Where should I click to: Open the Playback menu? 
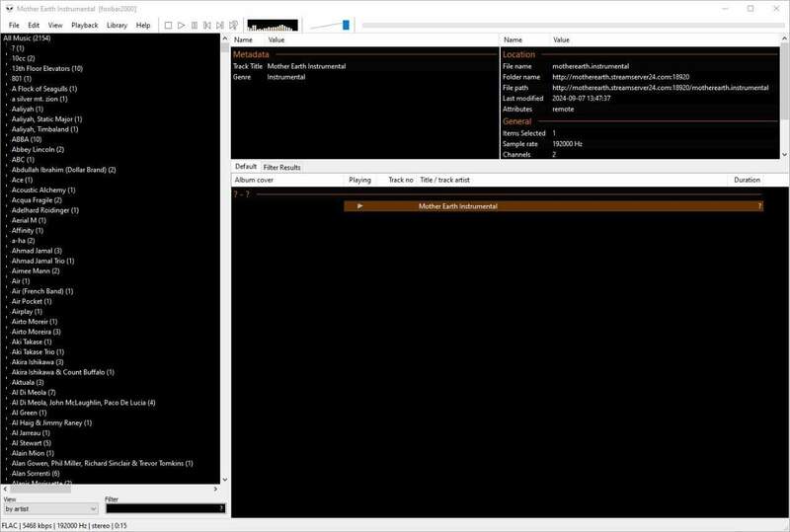pyautogui.click(x=84, y=25)
